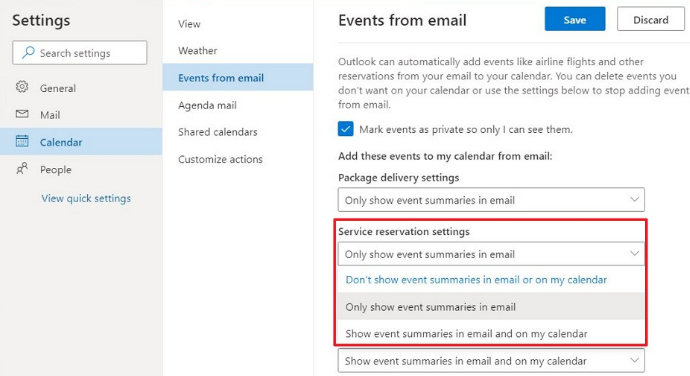This screenshot has height=376, width=690.
Task: Uncheck Mark events as private checkbox
Action: (x=345, y=129)
